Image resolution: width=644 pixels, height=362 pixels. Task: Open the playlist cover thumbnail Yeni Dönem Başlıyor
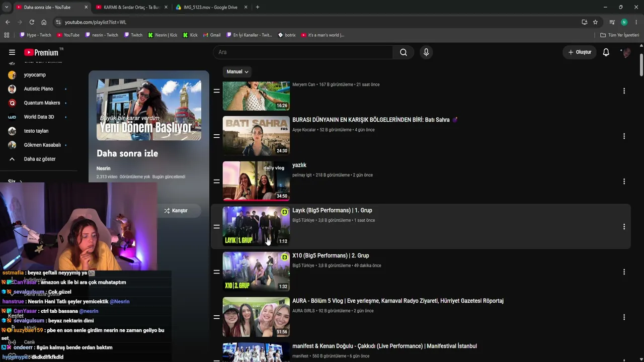[149, 110]
